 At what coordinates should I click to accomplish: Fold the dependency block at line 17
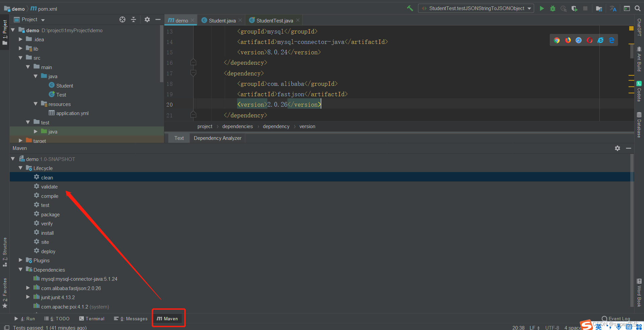[193, 73]
